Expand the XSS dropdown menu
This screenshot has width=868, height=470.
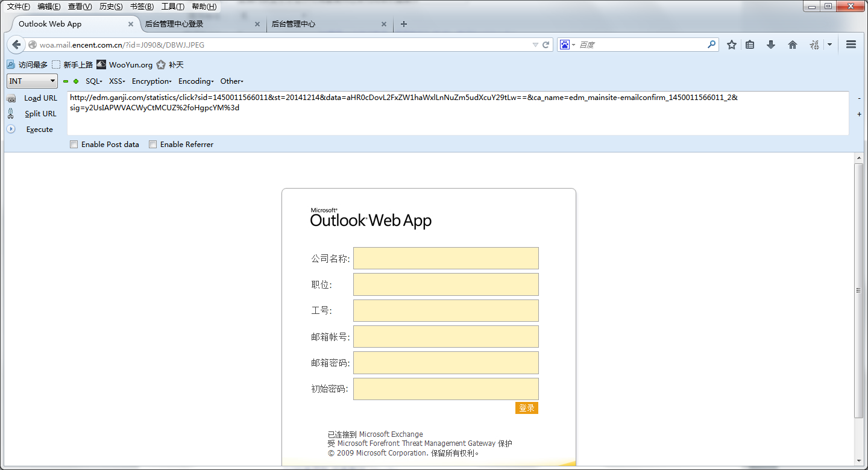click(117, 81)
